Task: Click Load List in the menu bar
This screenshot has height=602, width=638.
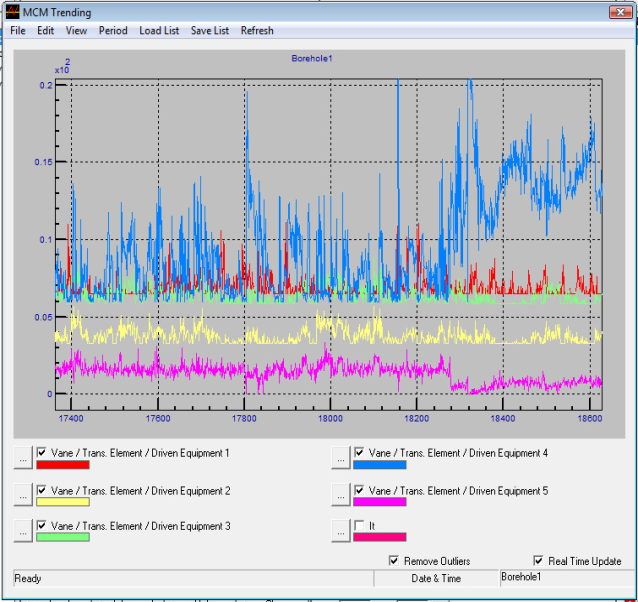Action: click(x=159, y=30)
